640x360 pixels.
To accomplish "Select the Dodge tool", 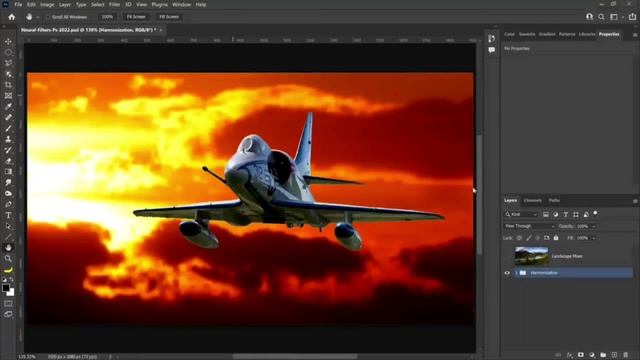I will pos(8,193).
